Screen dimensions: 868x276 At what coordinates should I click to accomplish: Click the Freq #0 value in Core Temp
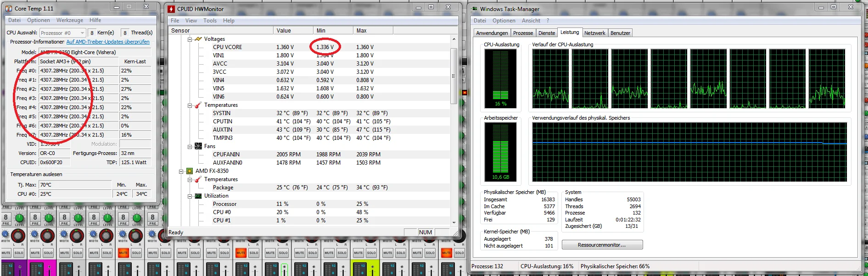[78, 71]
